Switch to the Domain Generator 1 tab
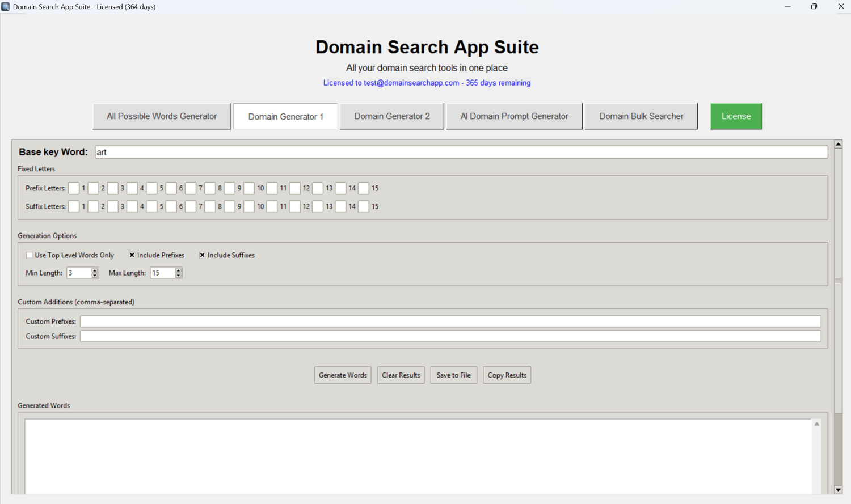The width and height of the screenshot is (851, 504). click(x=286, y=116)
